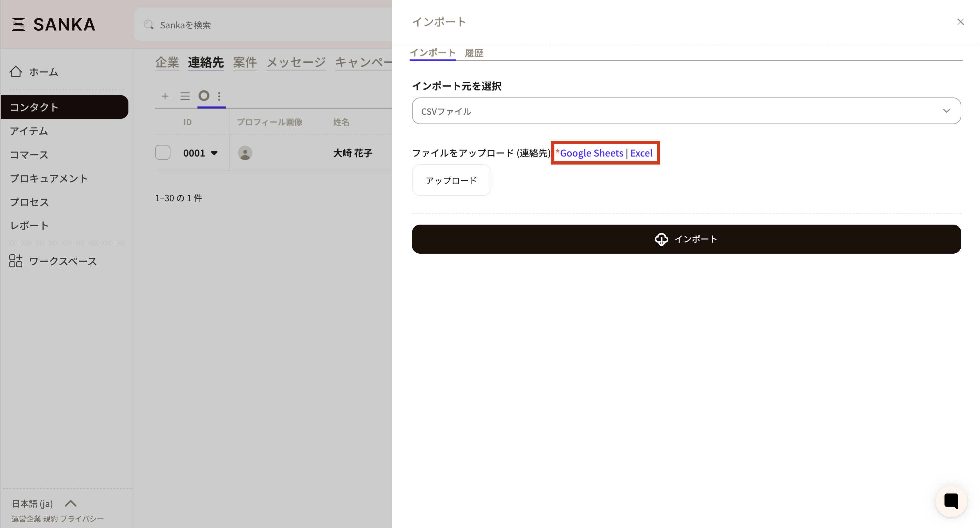980x528 pixels.
Task: Click the hamburger menu icon beside SANKA
Action: point(18,24)
